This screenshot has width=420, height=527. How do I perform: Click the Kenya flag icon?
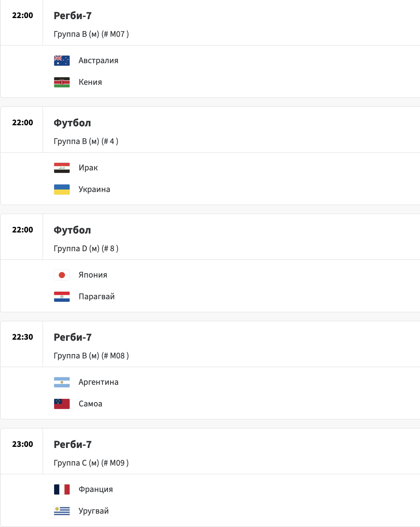tap(62, 82)
